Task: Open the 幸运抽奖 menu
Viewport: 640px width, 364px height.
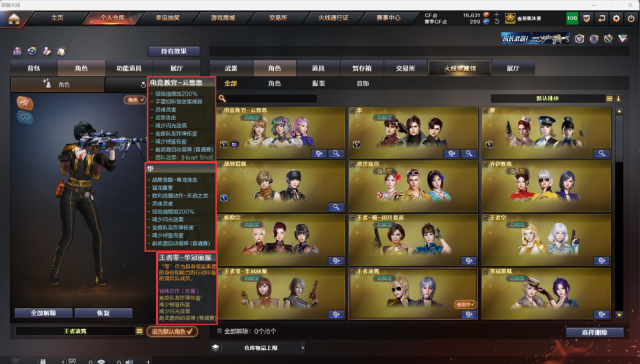Action: (168, 18)
